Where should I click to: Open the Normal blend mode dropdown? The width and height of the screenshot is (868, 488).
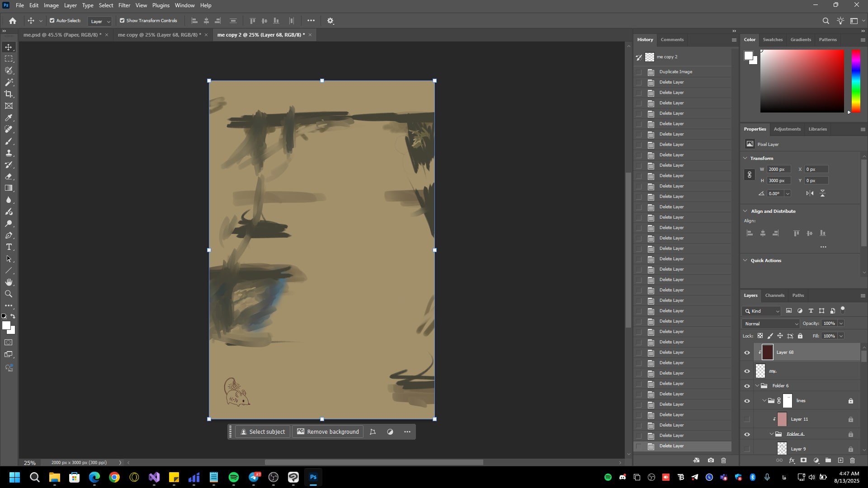coord(771,324)
